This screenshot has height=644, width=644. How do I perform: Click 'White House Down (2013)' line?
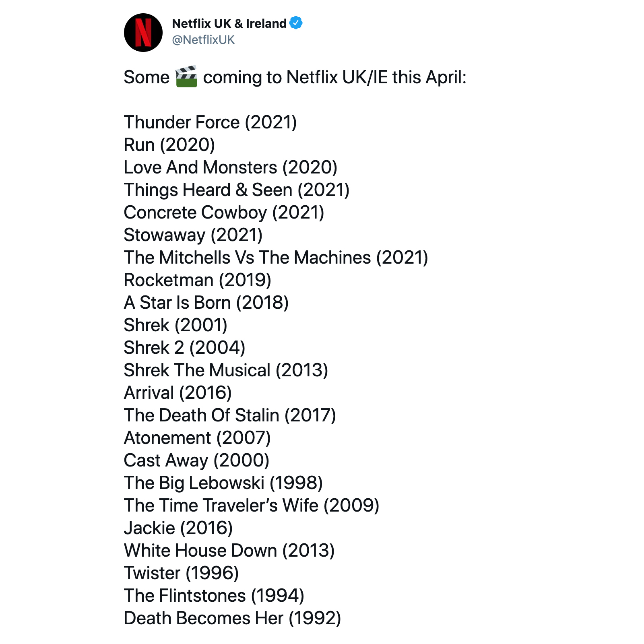[229, 551]
